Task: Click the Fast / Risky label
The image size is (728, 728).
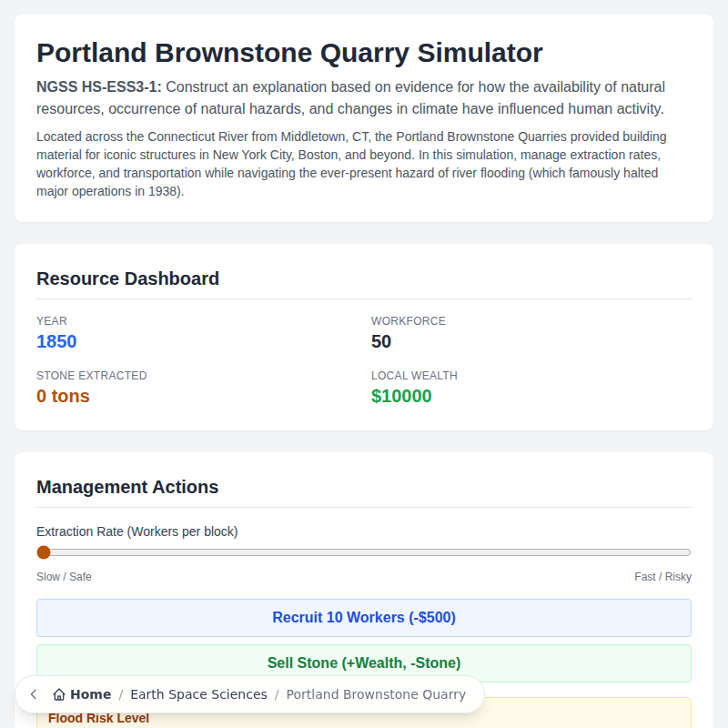Action: tap(664, 576)
